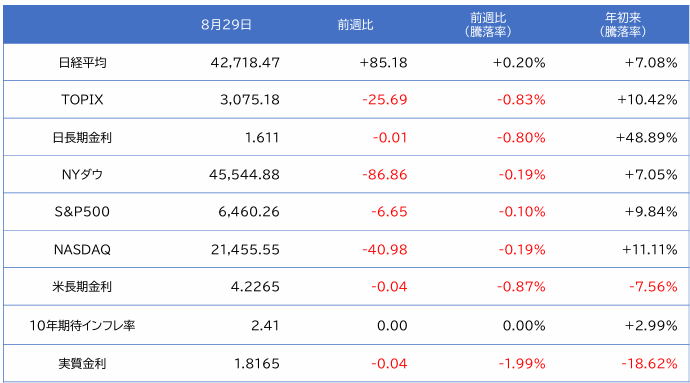Image resolution: width=690 pixels, height=383 pixels.
Task: Click the -18.62% real rate cell
Action: tap(649, 364)
